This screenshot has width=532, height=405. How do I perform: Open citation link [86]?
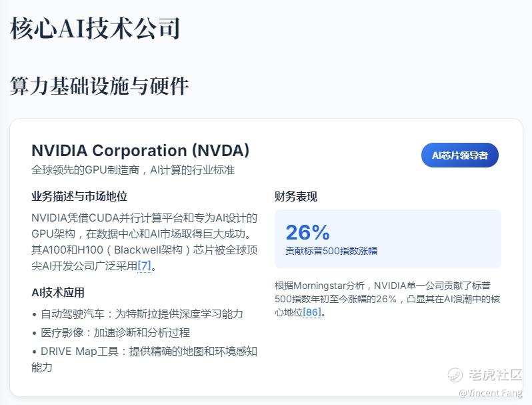[313, 313]
